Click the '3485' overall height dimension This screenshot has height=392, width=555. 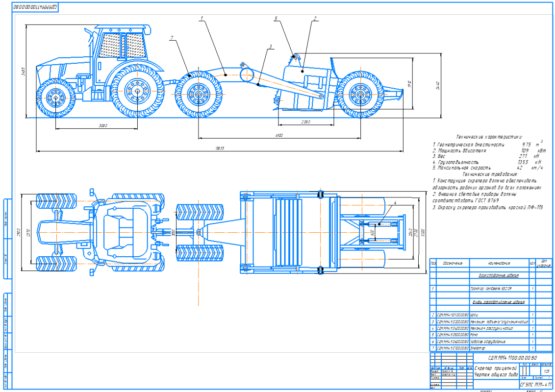click(23, 72)
